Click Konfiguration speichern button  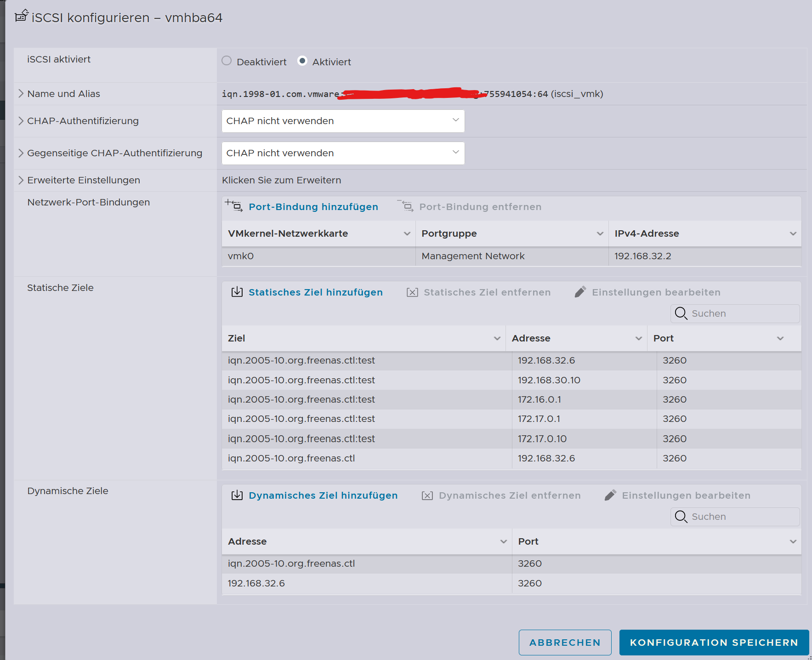click(714, 643)
